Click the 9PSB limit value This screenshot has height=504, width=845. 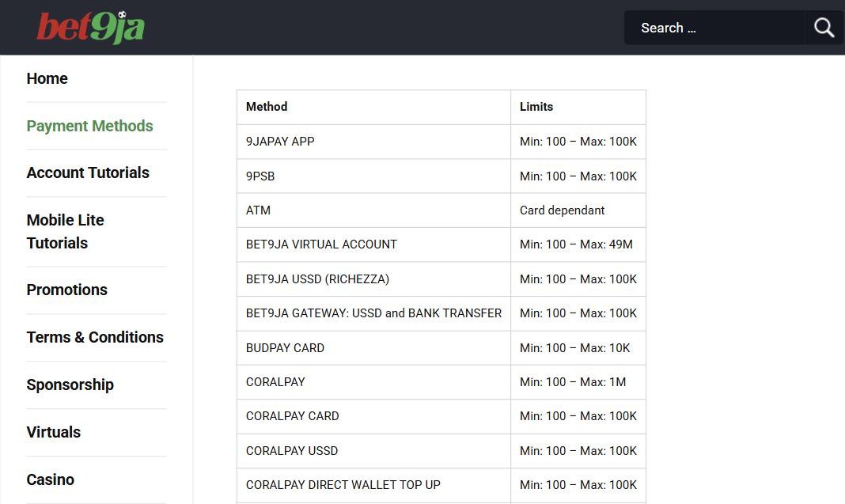tap(578, 176)
